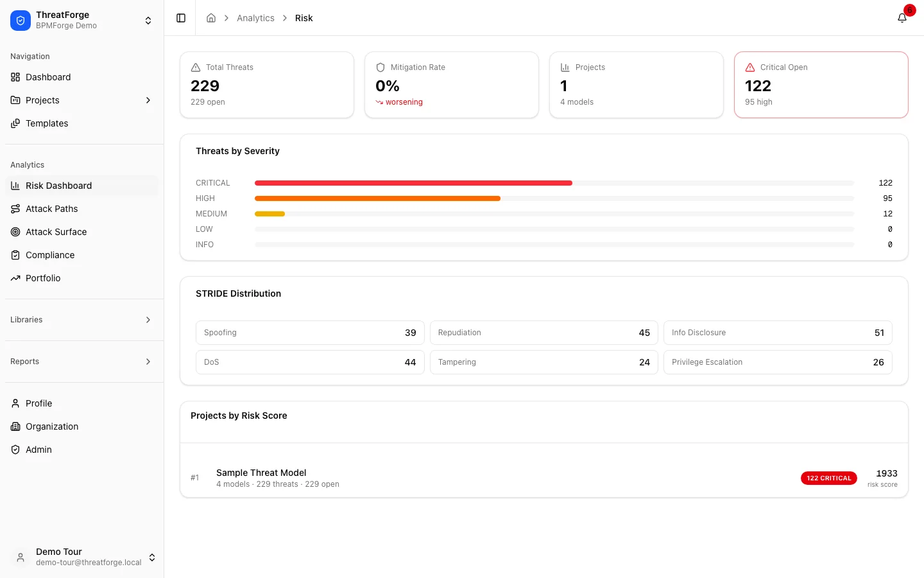Click the Attack Paths route icon
This screenshot has height=578, width=924.
(x=15, y=209)
